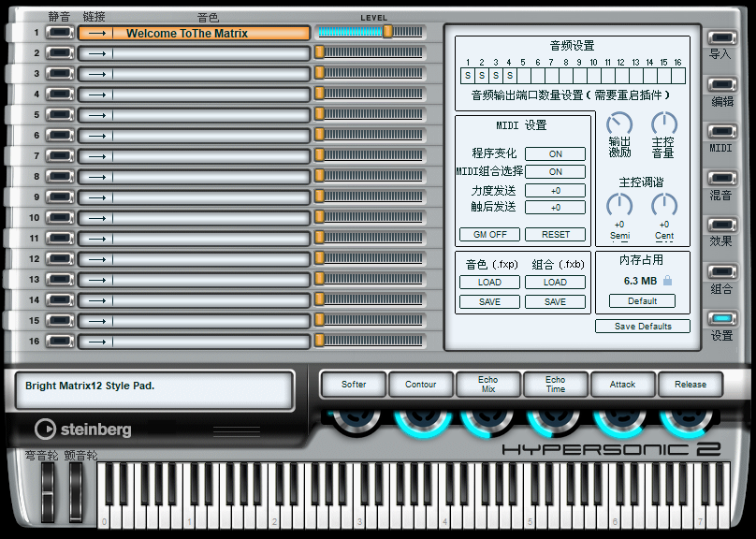Click the 颤音轮 modulation wheel
756x539 pixels.
76,492
